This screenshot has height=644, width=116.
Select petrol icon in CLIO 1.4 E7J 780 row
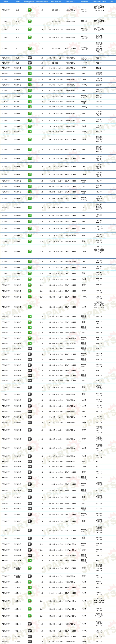point(30,29)
